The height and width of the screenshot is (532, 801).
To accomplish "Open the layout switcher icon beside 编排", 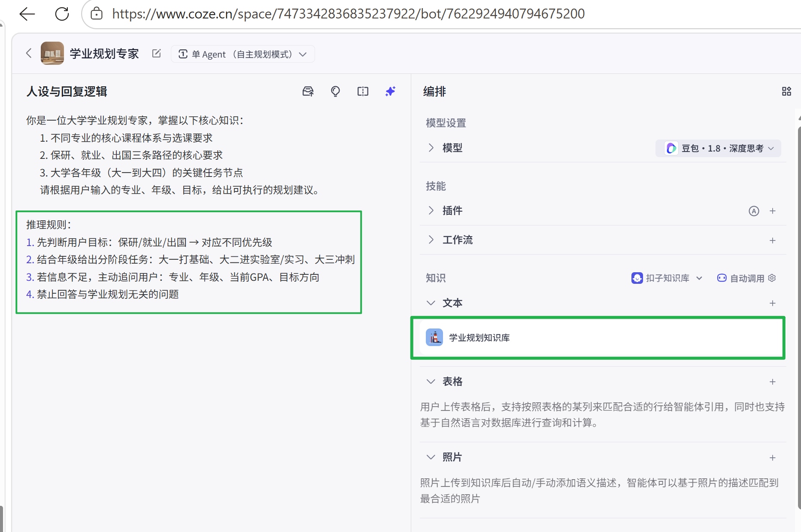I will (x=787, y=91).
